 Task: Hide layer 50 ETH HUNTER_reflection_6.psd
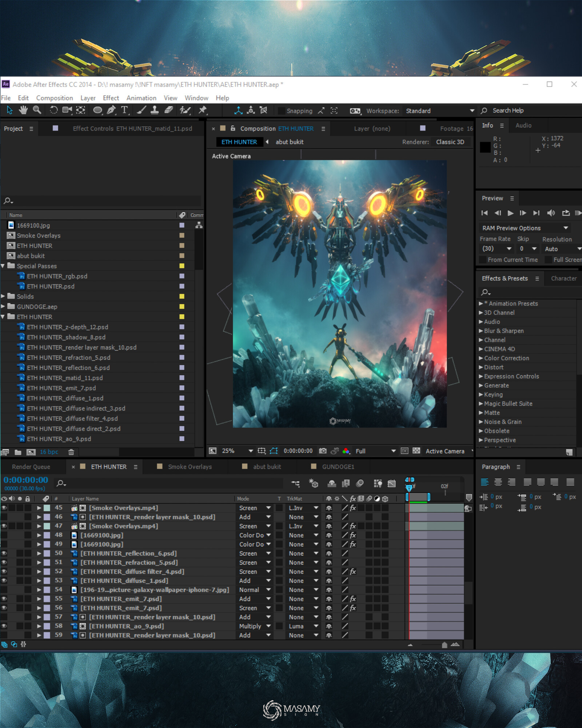(4, 553)
